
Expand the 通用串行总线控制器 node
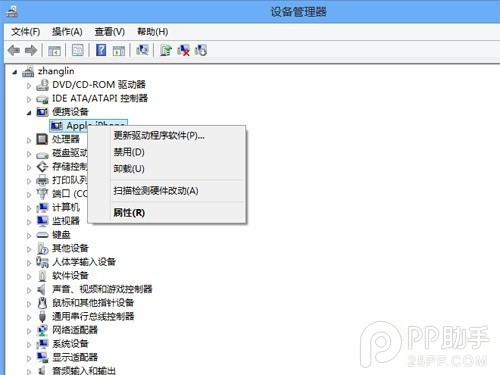click(29, 317)
